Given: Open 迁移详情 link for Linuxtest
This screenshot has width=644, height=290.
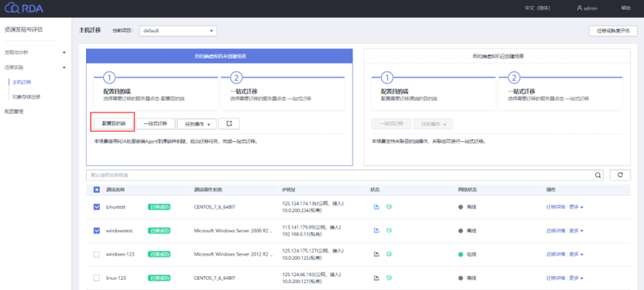Looking at the screenshot, I should [x=556, y=207].
